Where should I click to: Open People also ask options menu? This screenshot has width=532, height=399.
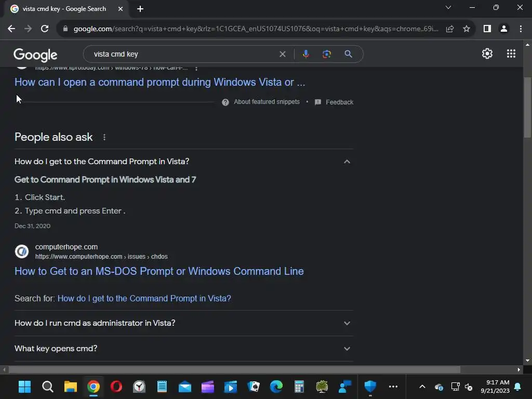[x=104, y=137]
